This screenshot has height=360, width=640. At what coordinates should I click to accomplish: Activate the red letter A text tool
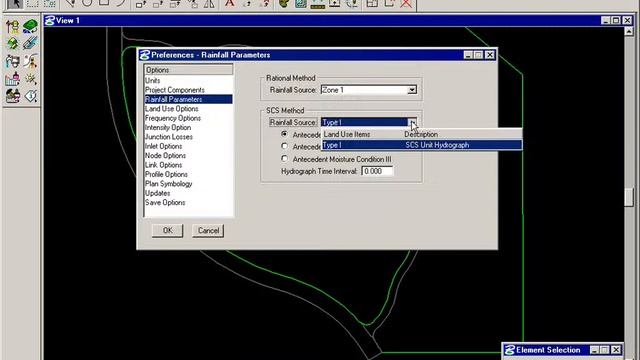coord(230,4)
